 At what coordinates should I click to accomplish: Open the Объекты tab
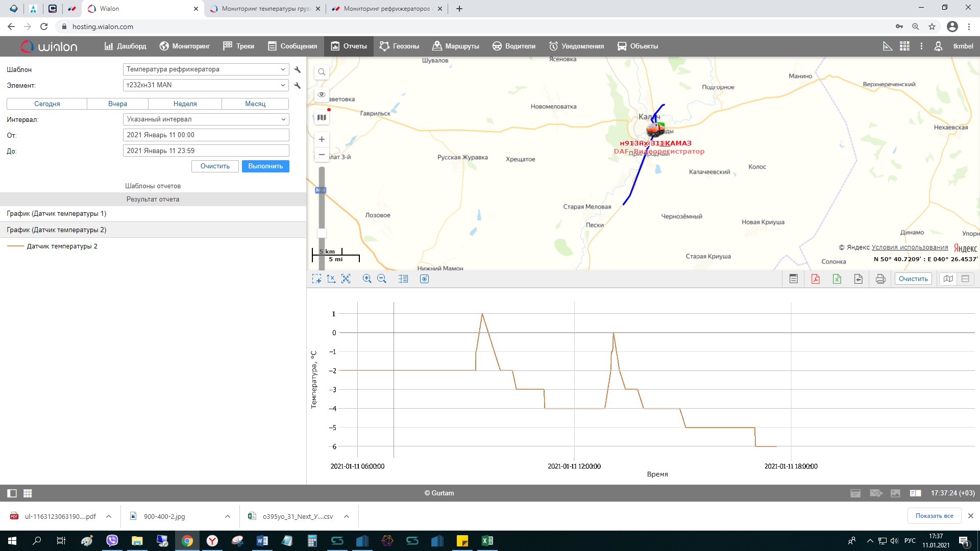tap(638, 46)
